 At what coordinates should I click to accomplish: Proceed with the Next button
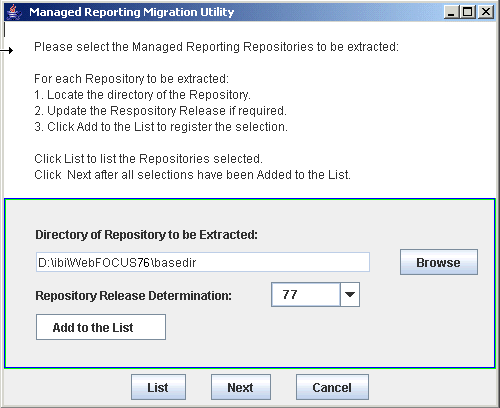click(241, 387)
